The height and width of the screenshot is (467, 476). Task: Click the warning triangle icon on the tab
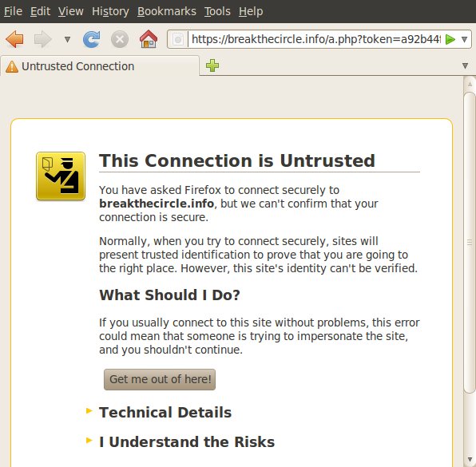(12, 66)
